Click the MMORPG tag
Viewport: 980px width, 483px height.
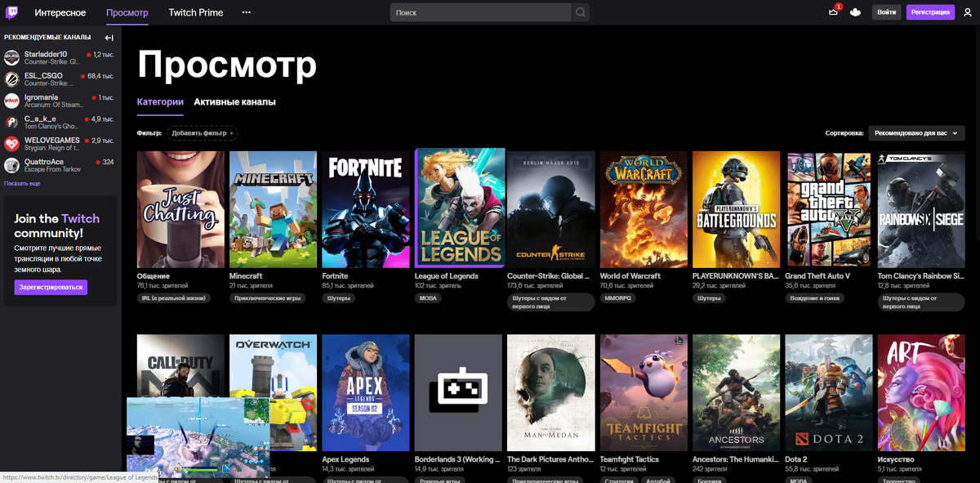pyautogui.click(x=620, y=298)
